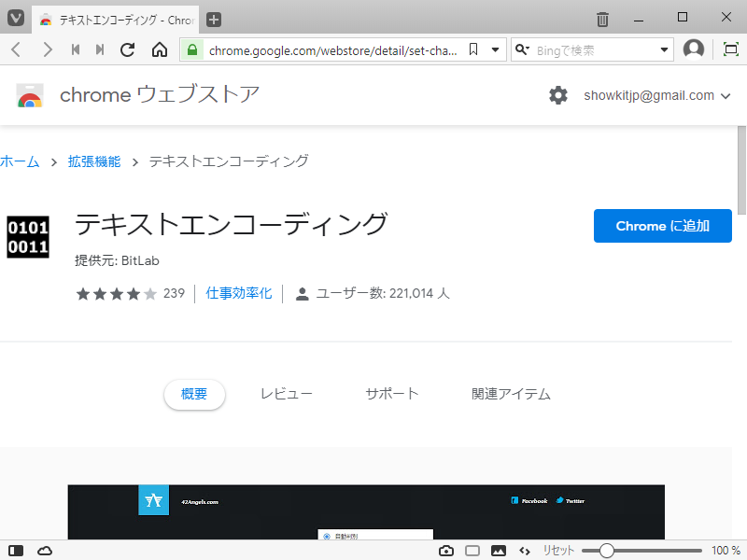Toggle the side panel icon
This screenshot has height=560, width=747.
[x=16, y=551]
